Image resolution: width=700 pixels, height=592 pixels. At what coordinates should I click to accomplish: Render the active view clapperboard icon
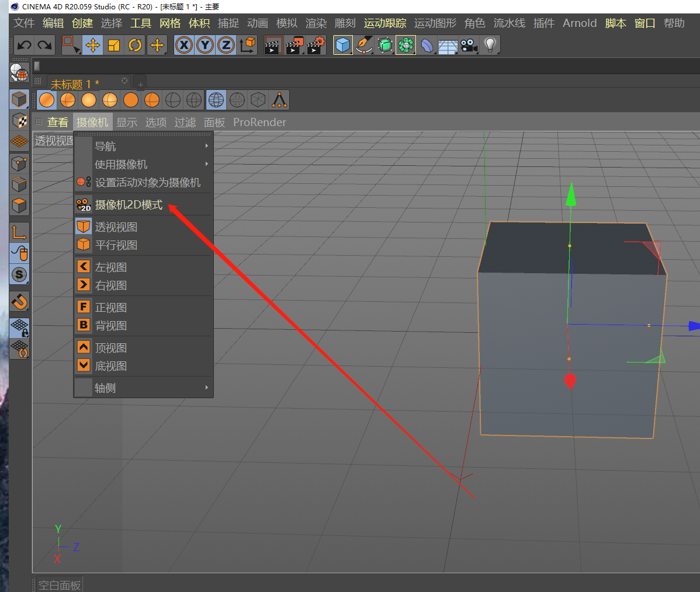273,45
